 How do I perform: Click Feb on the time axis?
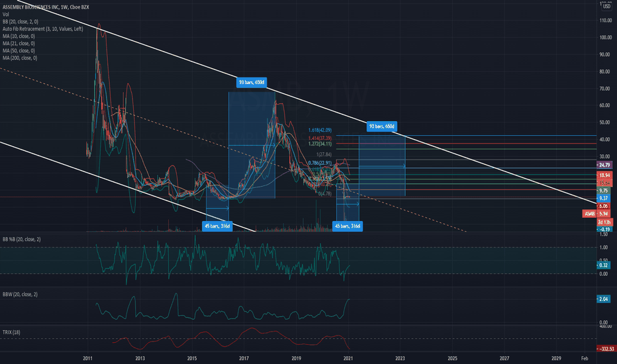585,358
